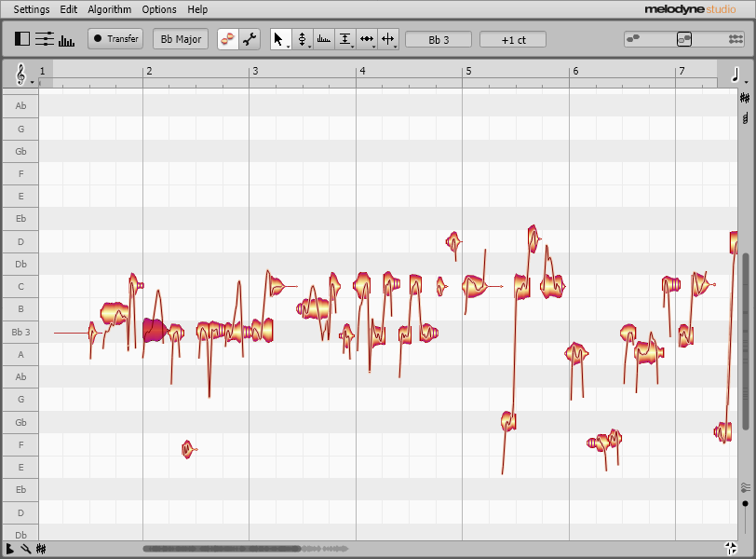Click the sharps icon at bottom left
The width and height of the screenshot is (756, 559).
[41, 549]
